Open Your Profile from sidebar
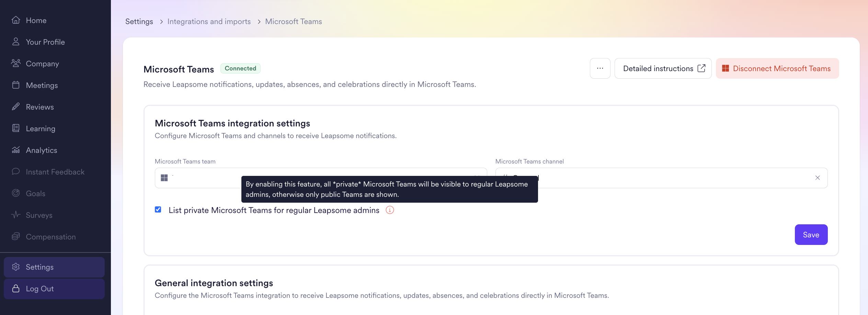 click(x=45, y=42)
